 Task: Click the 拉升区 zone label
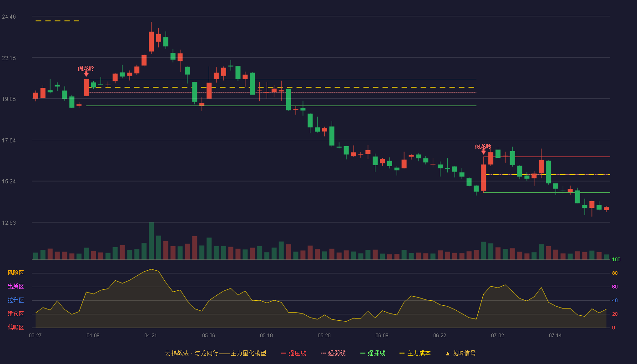[15, 300]
